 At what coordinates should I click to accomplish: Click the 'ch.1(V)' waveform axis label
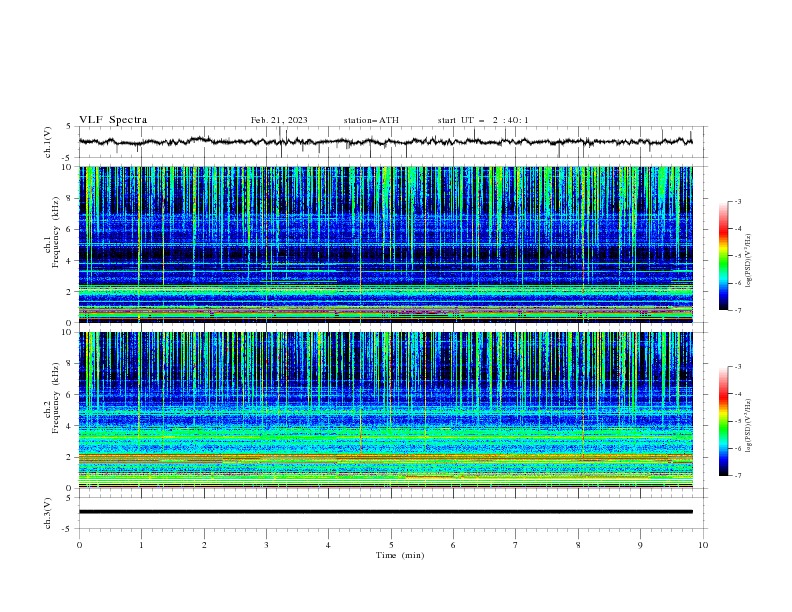tap(48, 142)
